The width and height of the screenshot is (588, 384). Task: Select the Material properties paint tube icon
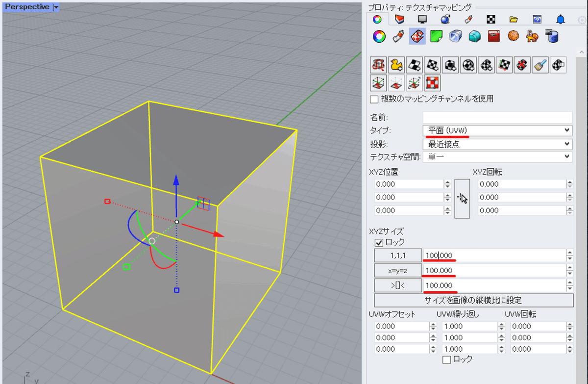click(x=398, y=36)
